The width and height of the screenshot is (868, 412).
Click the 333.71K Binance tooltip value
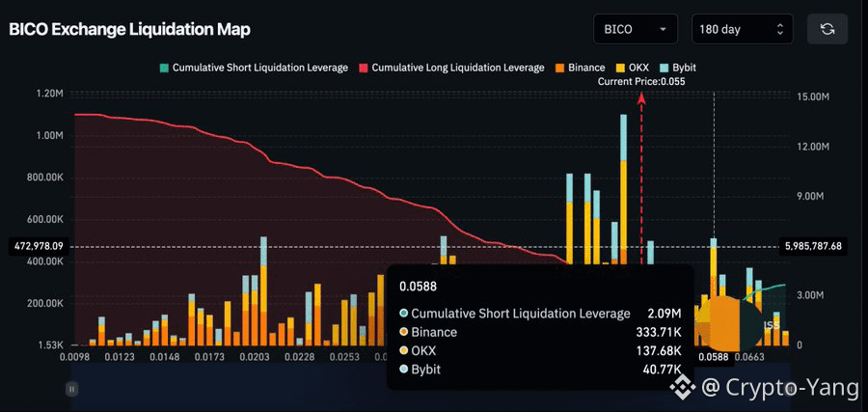659,332
